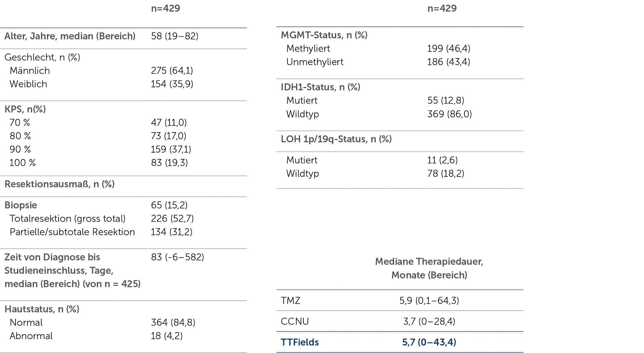Image resolution: width=644 pixels, height=353 pixels.
Task: Select the 'Resektionsausmaß, n (%)' heading
Action: (59, 184)
